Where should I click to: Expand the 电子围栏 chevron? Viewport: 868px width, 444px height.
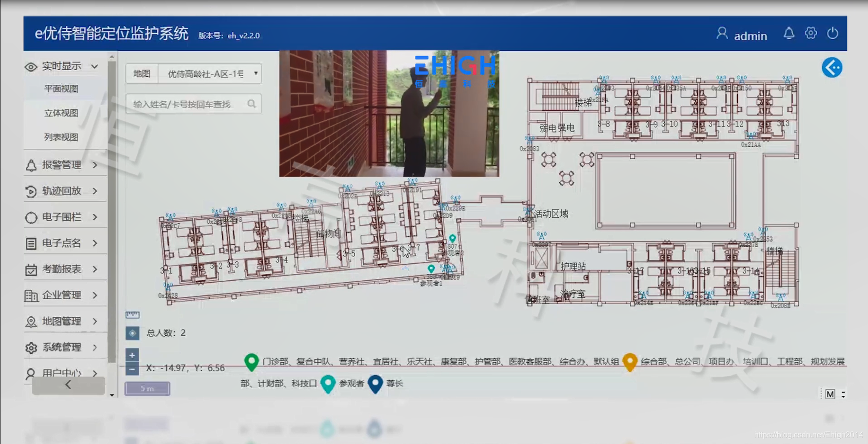tap(95, 217)
